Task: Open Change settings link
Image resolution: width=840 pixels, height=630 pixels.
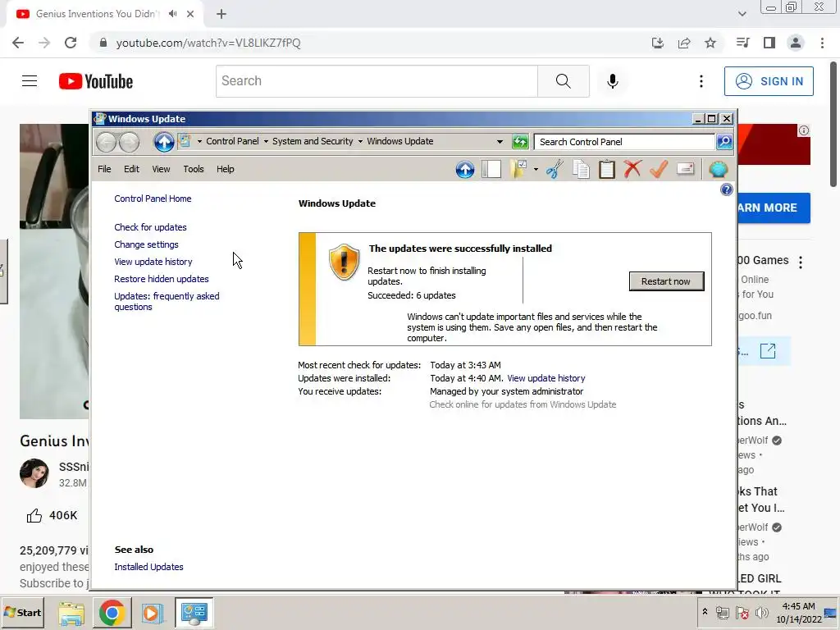Action: pos(146,244)
